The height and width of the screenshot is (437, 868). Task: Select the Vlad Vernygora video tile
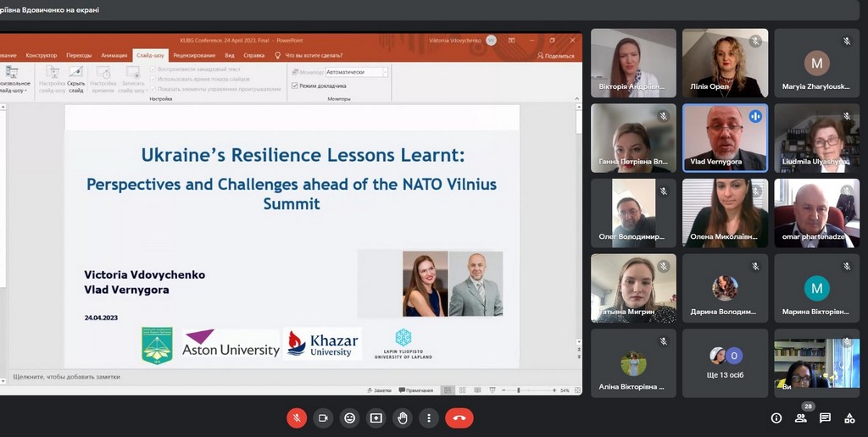click(x=725, y=138)
